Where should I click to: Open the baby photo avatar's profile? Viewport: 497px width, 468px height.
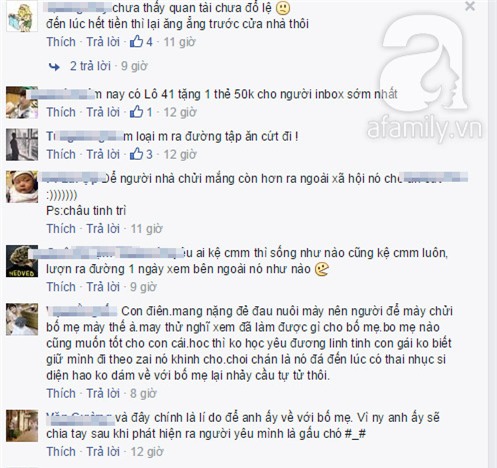point(22,187)
